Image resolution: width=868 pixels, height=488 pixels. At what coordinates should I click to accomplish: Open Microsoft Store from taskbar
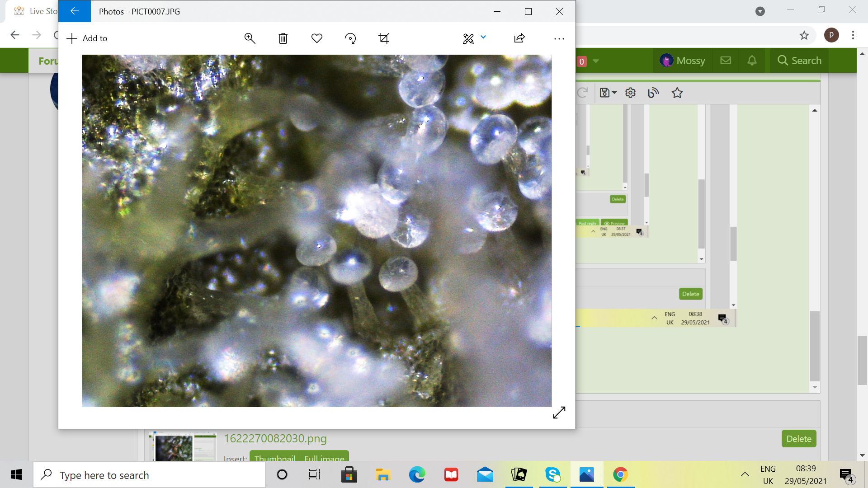[x=349, y=475]
